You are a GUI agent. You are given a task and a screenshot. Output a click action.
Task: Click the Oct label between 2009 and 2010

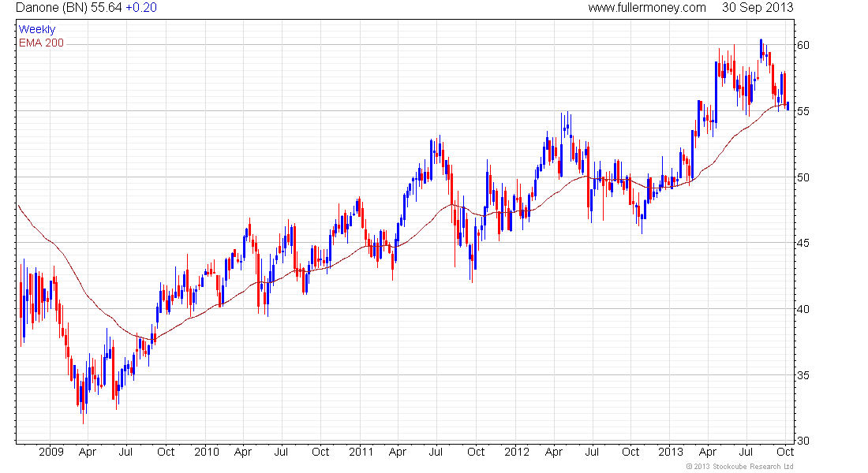coord(166,452)
